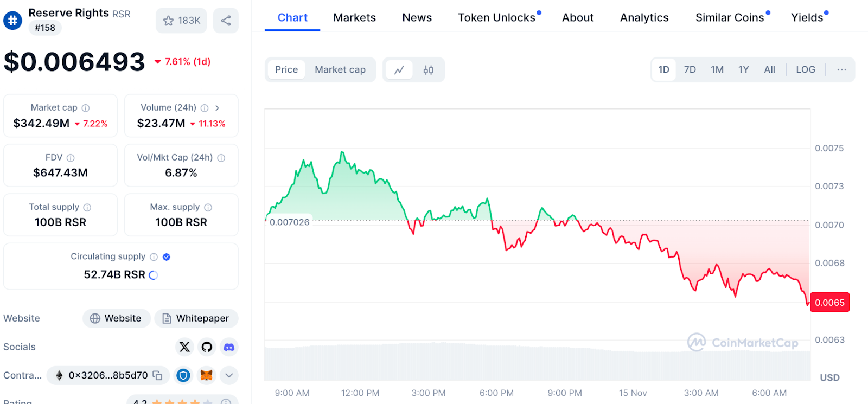Open Max. supply info icon
The image size is (868, 404).
point(208,207)
